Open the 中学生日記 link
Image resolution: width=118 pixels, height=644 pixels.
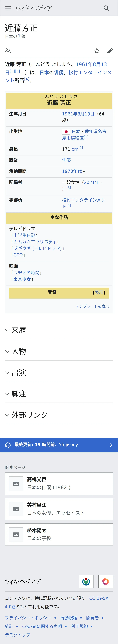pyautogui.click(x=24, y=235)
